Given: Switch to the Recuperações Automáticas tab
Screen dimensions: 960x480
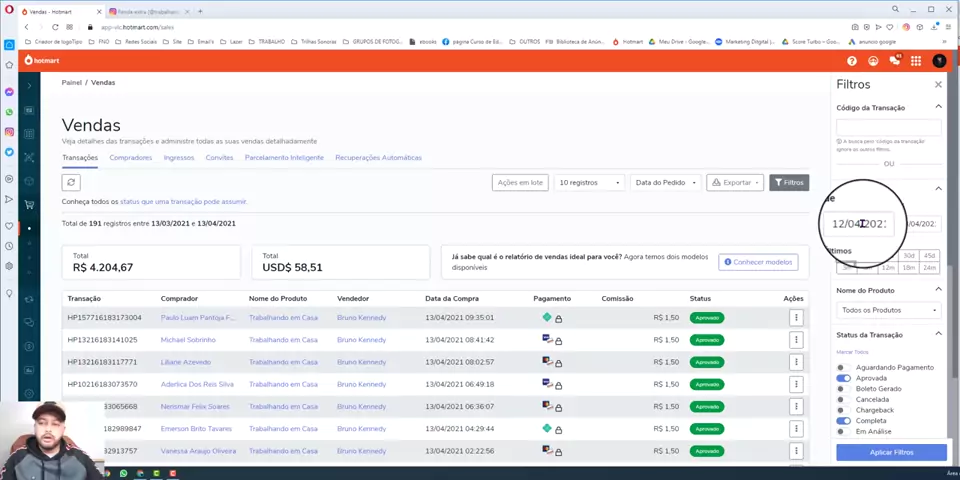Looking at the screenshot, I should tap(378, 157).
